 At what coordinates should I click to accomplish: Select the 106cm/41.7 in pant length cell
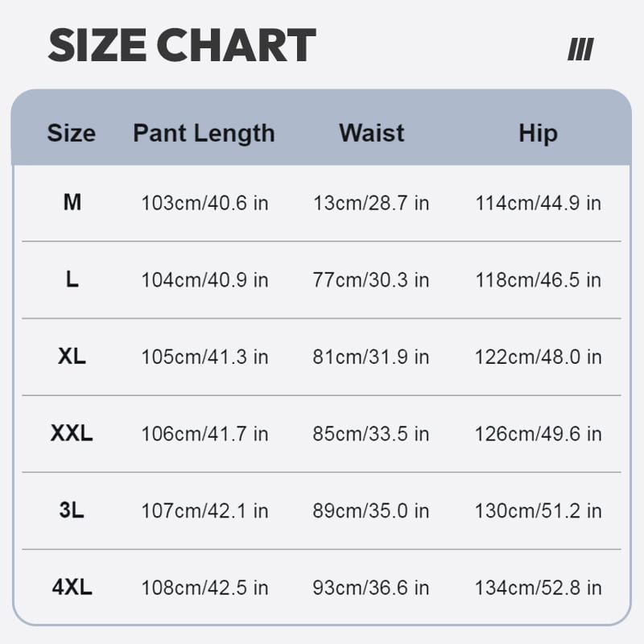(x=204, y=434)
